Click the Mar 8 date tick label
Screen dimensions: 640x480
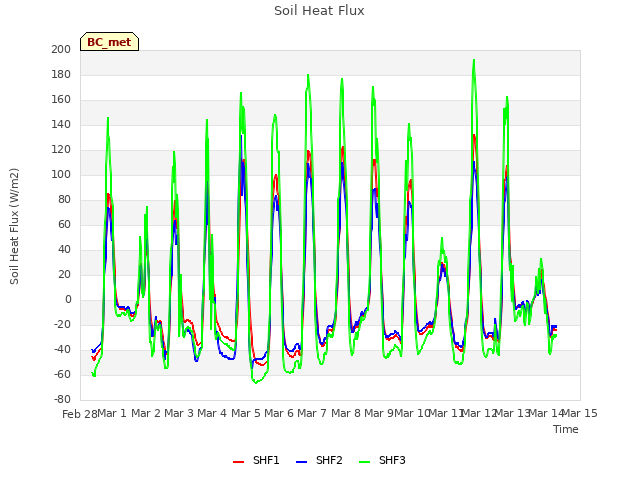(x=346, y=413)
